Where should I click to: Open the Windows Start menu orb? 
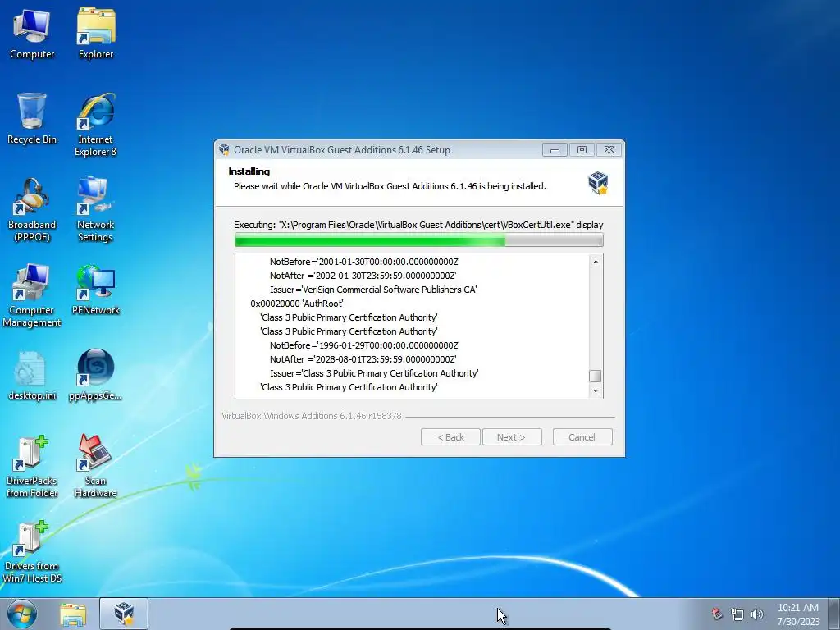click(x=22, y=614)
